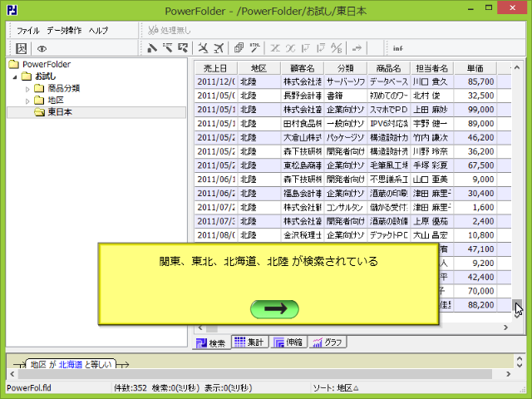Click the table's vertical scroll up arrow

pyautogui.click(x=517, y=67)
